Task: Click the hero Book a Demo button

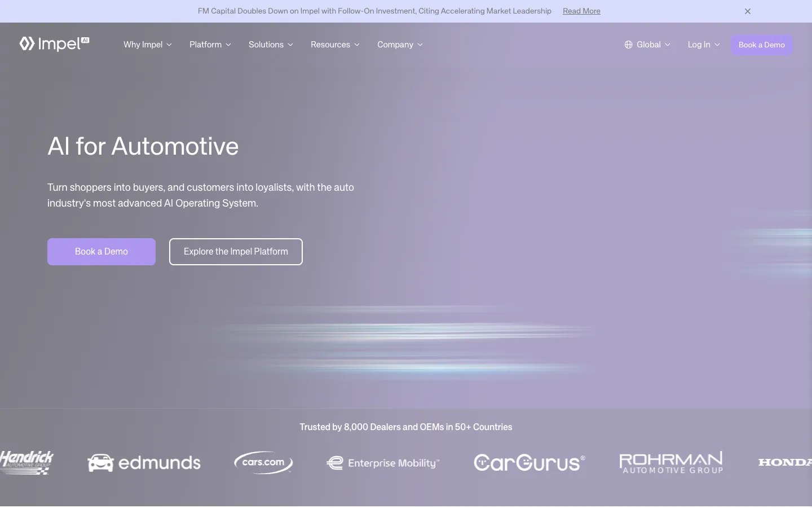Action: (101, 252)
